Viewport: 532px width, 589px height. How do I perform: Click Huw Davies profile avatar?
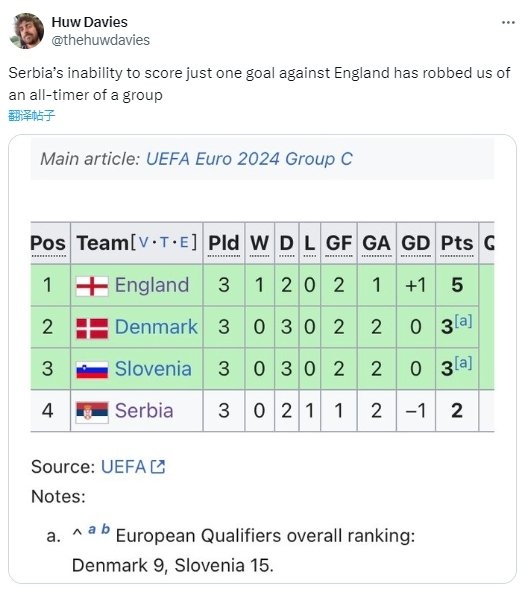point(26,31)
